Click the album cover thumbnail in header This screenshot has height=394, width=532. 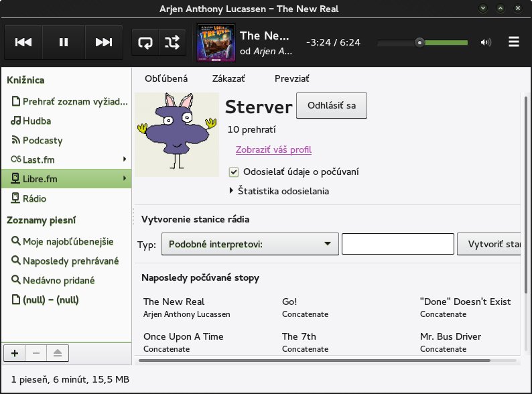216,42
